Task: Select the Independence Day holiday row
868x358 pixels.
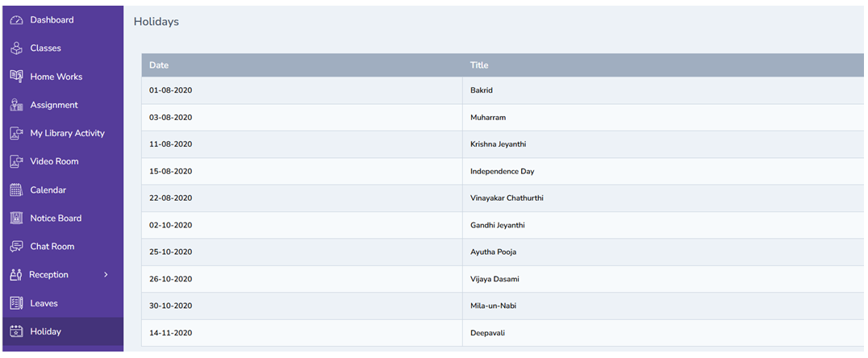Action: tap(502, 172)
